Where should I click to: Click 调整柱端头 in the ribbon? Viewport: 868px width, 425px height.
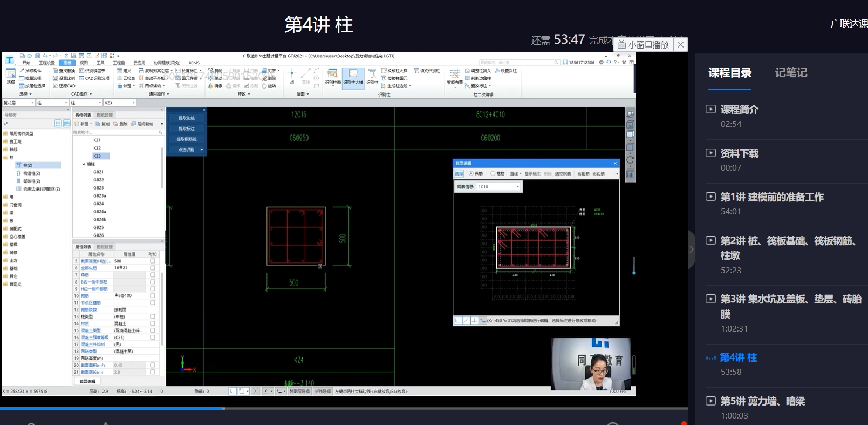point(478,71)
